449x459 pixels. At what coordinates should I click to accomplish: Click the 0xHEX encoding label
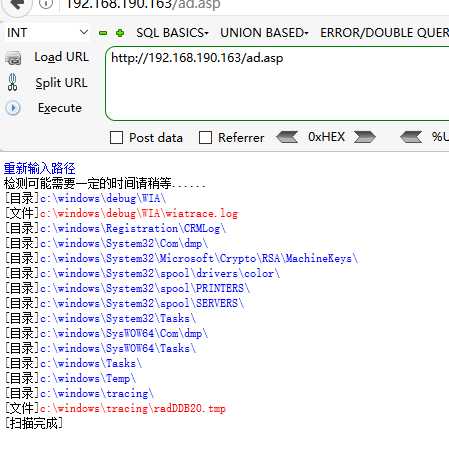coord(326,137)
